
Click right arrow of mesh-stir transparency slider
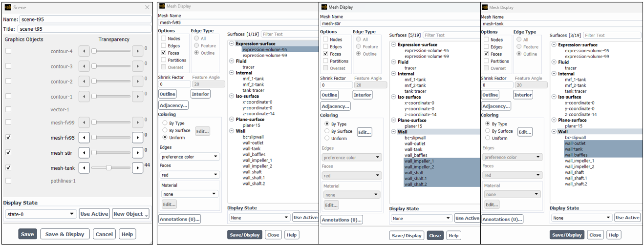point(137,153)
